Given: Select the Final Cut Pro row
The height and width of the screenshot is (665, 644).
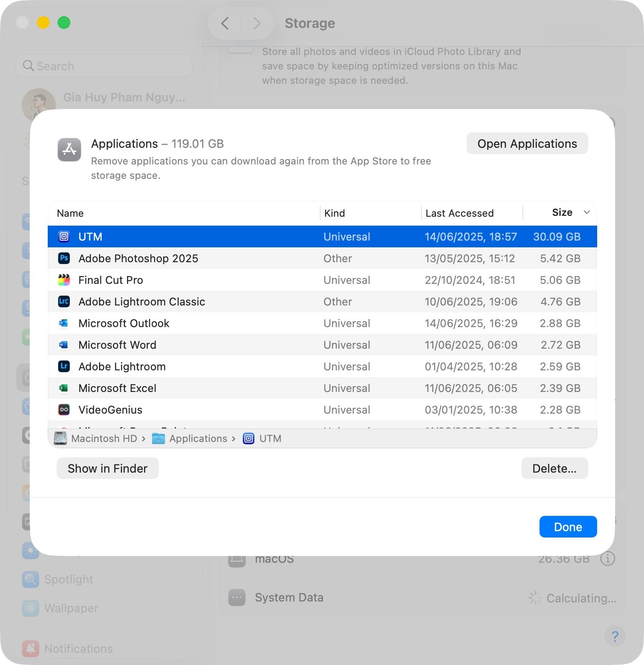Looking at the screenshot, I should (x=322, y=280).
